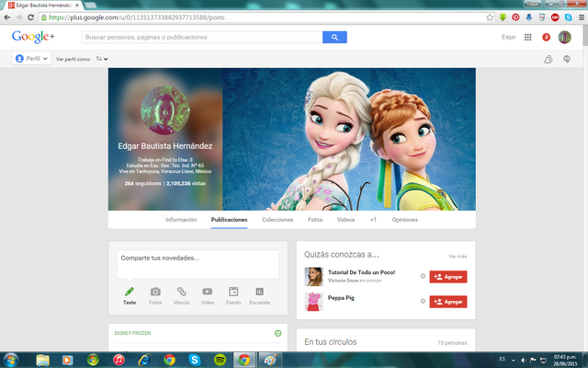Open the Pinterest extension icon

(x=516, y=17)
